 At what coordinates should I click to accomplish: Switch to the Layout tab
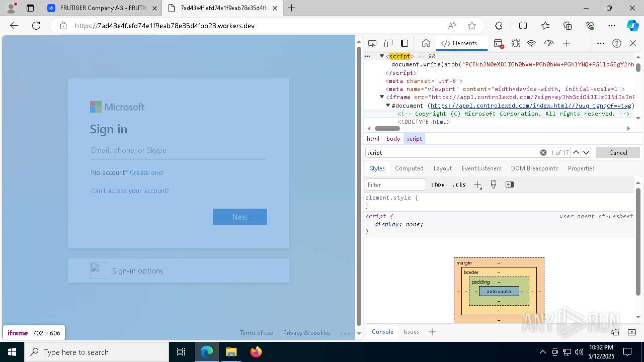[x=443, y=168]
